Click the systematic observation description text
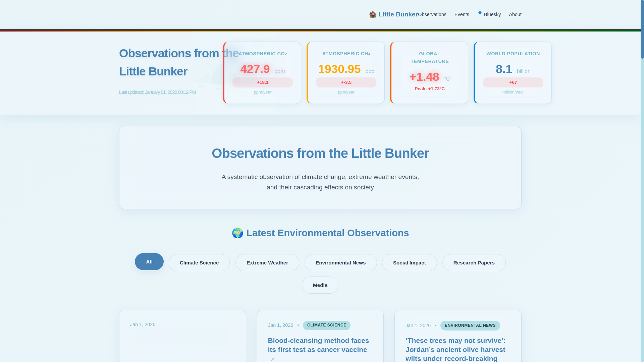 pos(320,182)
